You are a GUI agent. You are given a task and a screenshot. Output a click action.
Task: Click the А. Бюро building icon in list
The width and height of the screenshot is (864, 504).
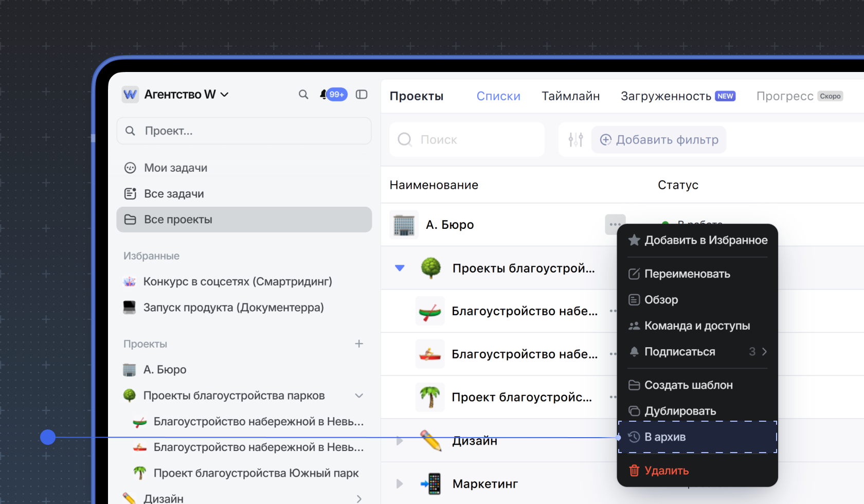404,225
